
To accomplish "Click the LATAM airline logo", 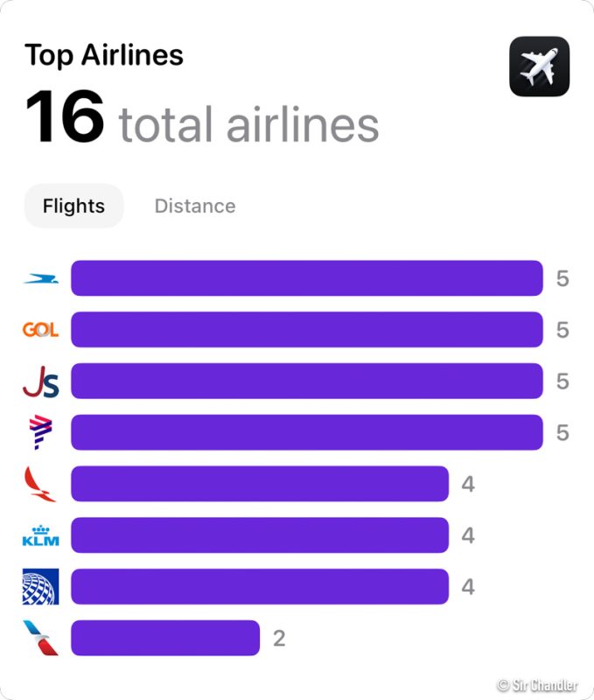I will 40,432.
